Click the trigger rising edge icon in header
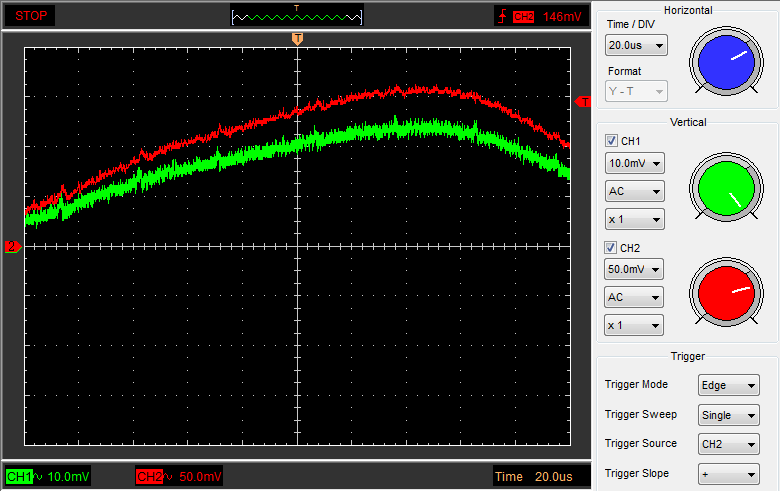780x491 pixels. 501,16
